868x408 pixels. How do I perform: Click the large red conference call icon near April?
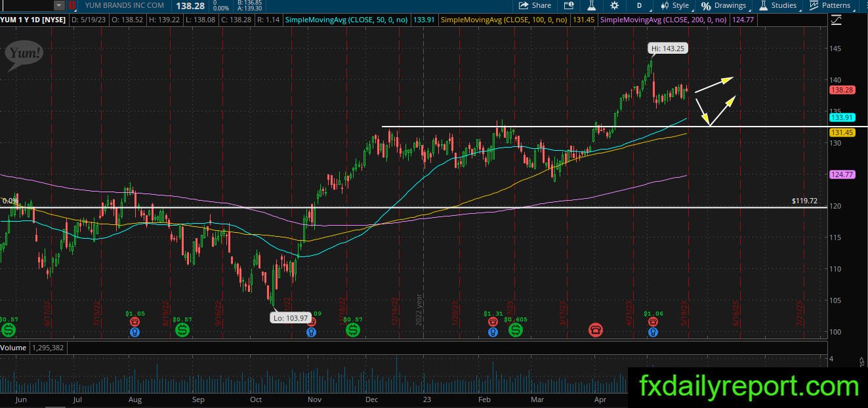point(595,330)
